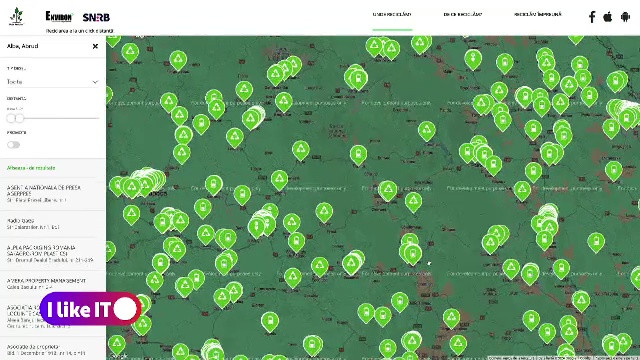The image size is (640, 360).
Task: Open the AVERA PROPERTY MANAGEMENT result
Action: [x=53, y=284]
